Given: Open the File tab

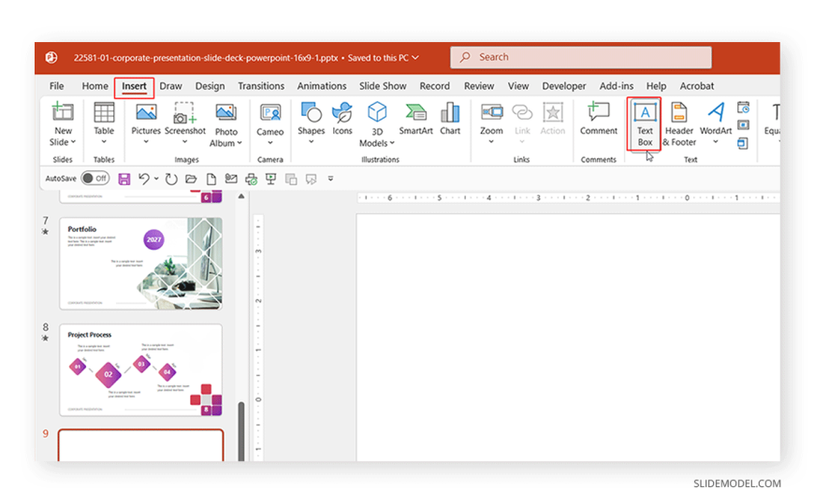Looking at the screenshot, I should [56, 86].
